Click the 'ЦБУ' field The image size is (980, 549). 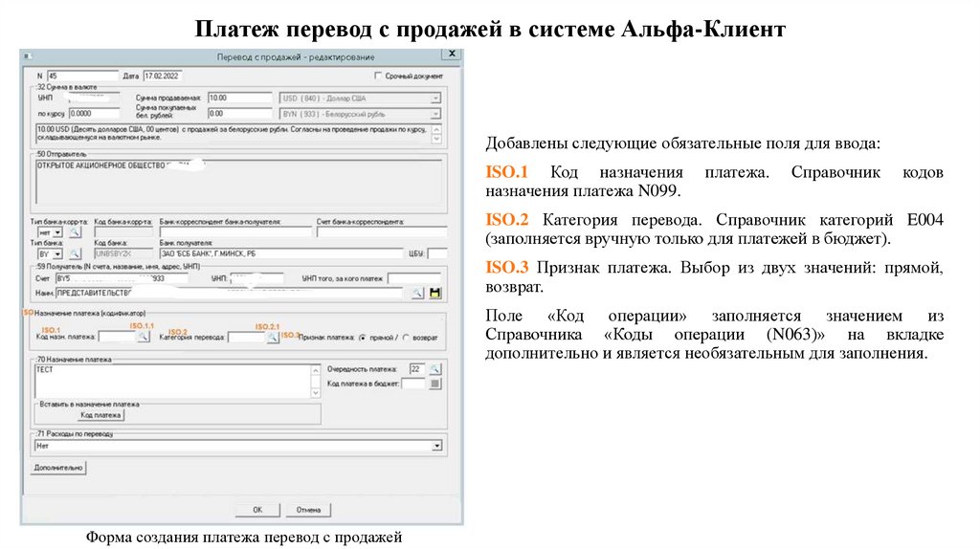click(x=437, y=253)
